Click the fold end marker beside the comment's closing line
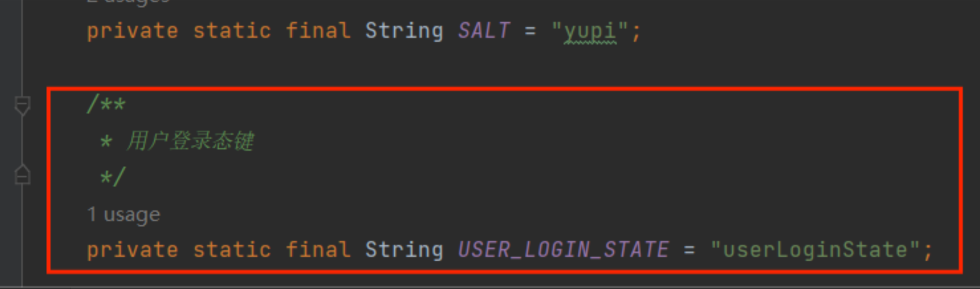Image resolution: width=980 pixels, height=289 pixels. point(22,175)
